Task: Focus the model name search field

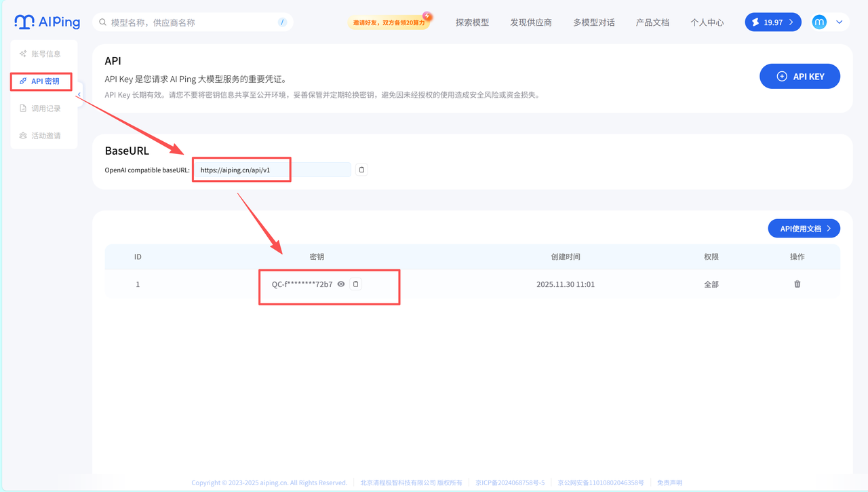Action: tap(192, 22)
